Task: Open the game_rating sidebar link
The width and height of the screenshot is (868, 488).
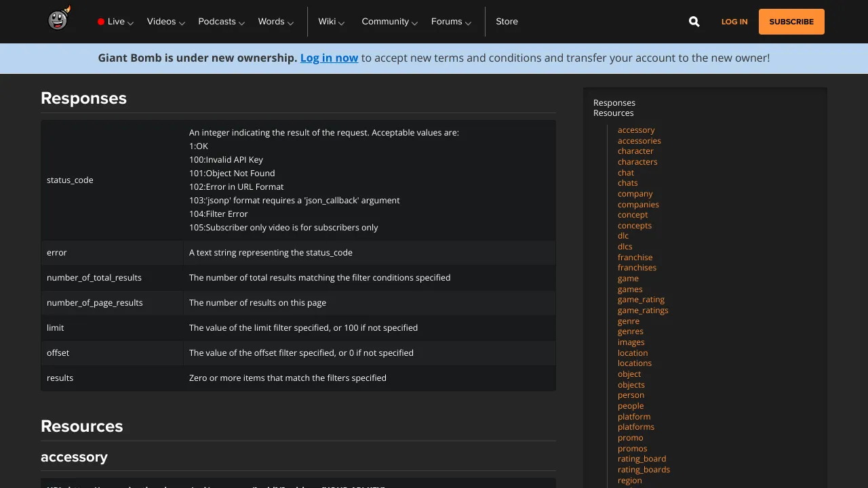Action: pyautogui.click(x=641, y=300)
